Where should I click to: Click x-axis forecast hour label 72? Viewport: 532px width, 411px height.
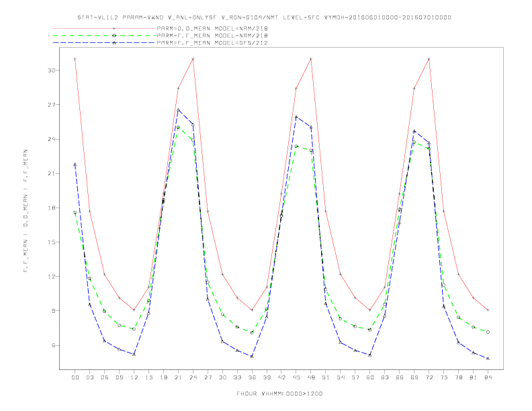429,377
